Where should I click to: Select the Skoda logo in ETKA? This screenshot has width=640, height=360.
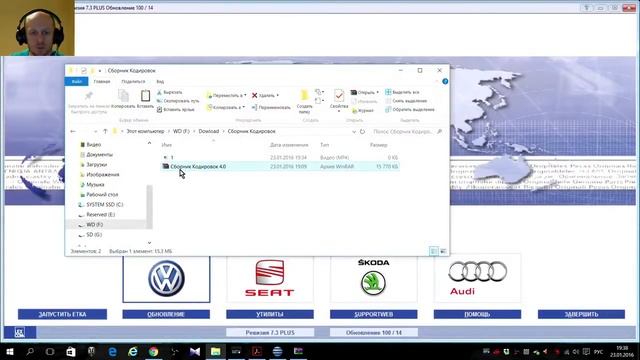point(373,278)
